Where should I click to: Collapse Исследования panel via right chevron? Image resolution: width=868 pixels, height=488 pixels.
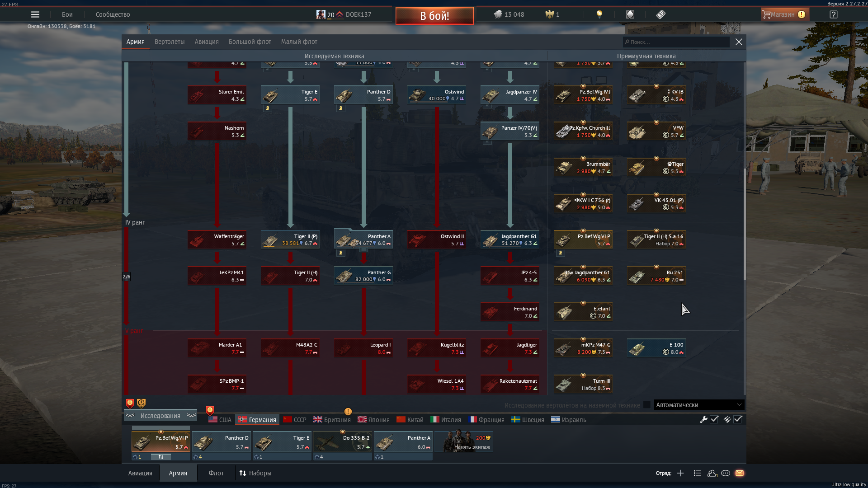pyautogui.click(x=191, y=416)
